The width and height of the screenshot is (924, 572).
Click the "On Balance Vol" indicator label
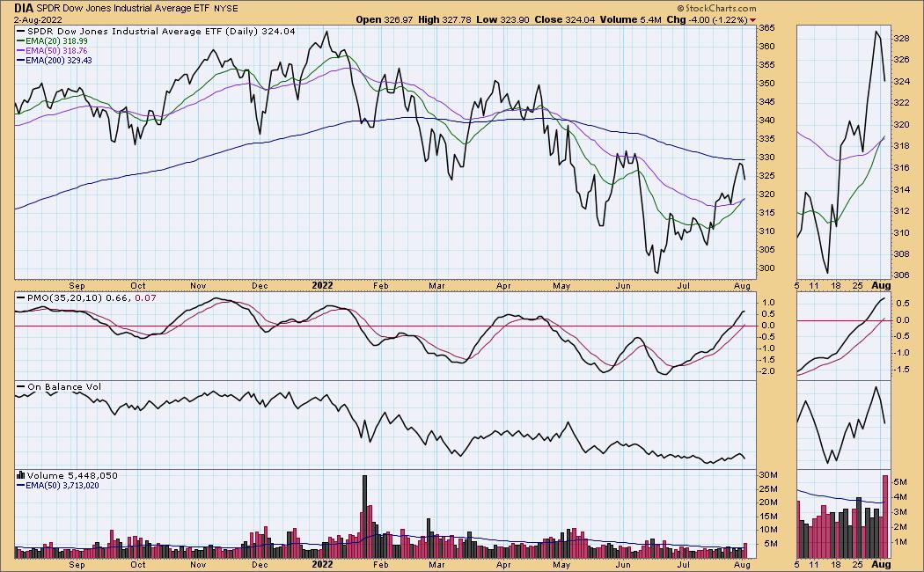(64, 387)
